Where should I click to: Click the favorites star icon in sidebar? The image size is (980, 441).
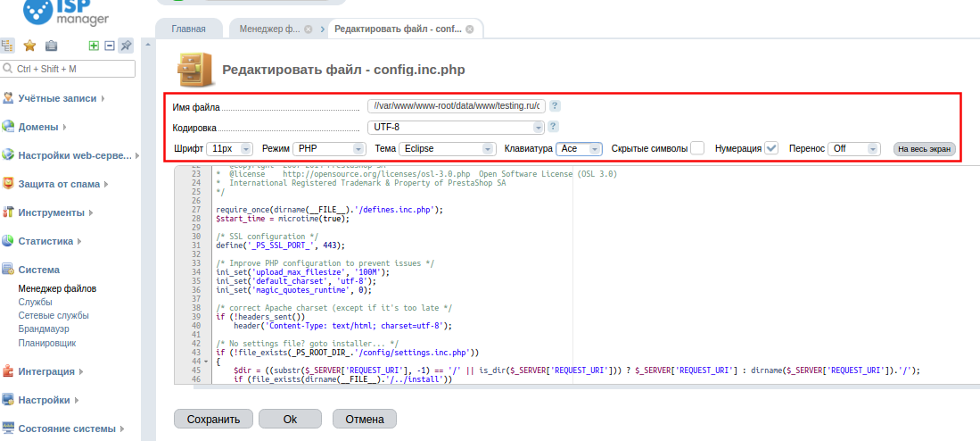[x=29, y=46]
